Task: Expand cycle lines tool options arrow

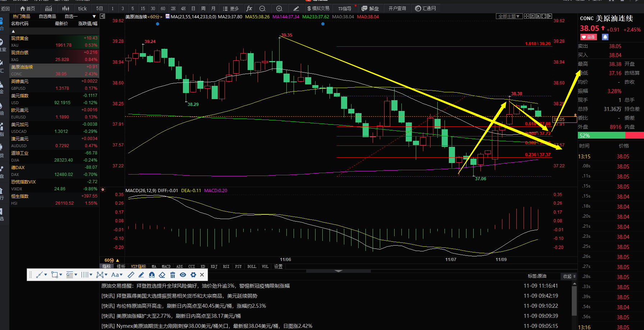Action: point(91,275)
